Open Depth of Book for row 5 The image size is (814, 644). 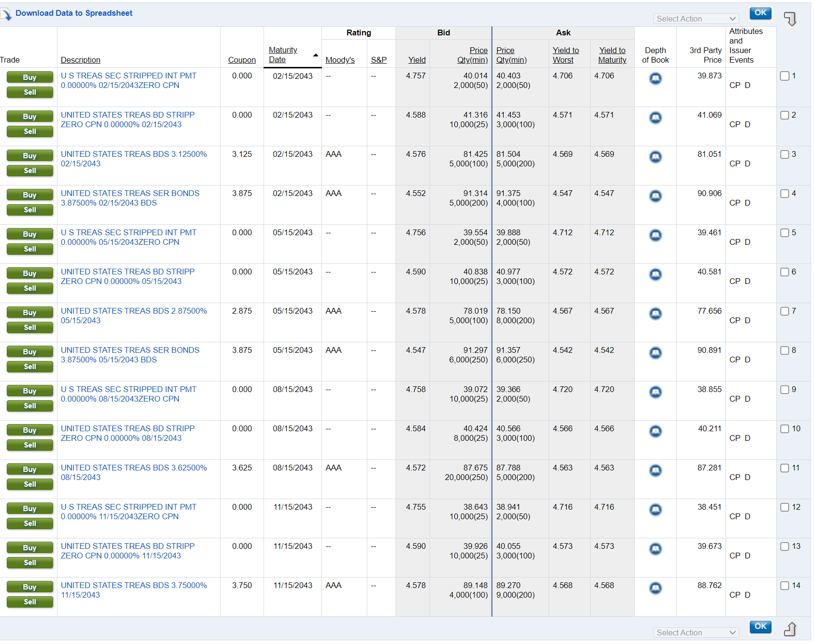[655, 235]
